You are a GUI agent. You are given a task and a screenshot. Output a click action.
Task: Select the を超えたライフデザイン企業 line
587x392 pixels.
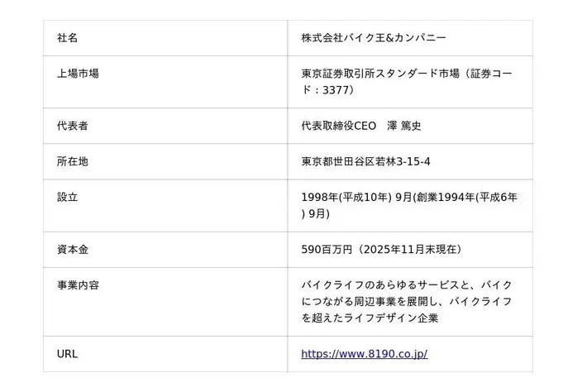370,318
